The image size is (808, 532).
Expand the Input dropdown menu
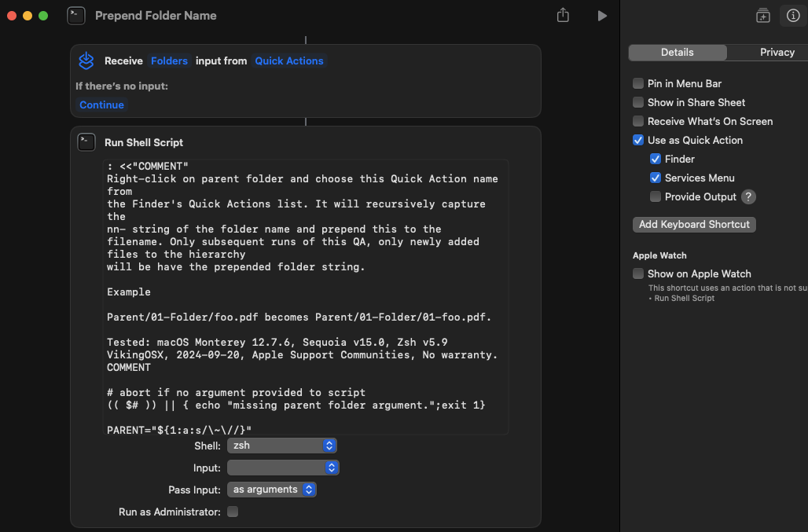[x=283, y=468]
